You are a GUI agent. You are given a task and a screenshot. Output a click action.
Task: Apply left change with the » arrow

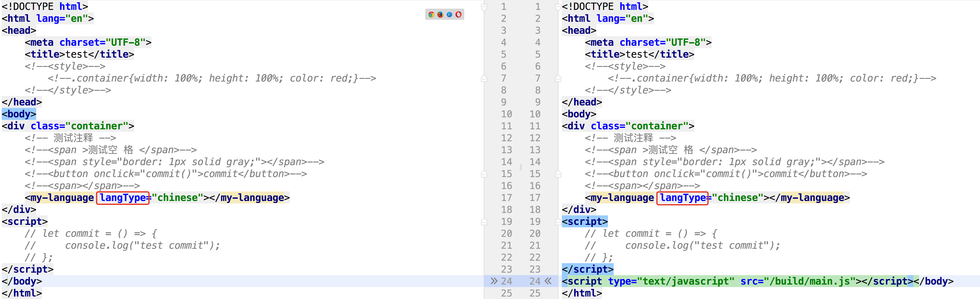[x=494, y=281]
